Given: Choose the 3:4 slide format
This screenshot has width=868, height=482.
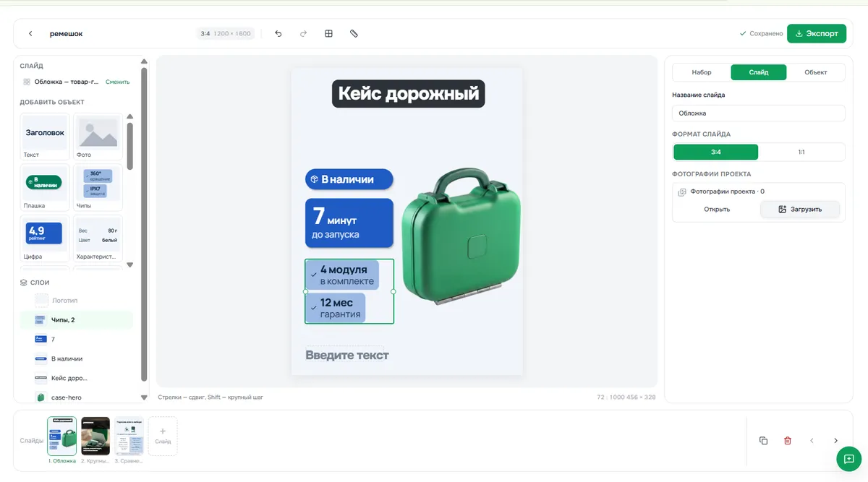Looking at the screenshot, I should coord(716,152).
